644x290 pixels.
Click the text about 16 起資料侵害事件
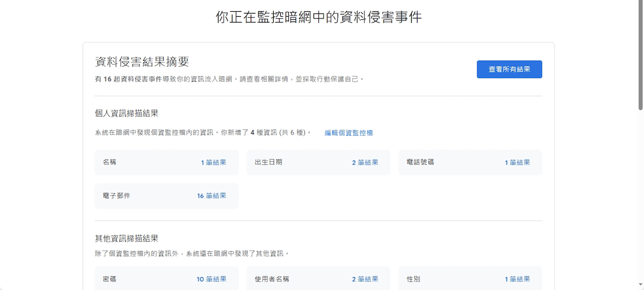pyautogui.click(x=229, y=79)
